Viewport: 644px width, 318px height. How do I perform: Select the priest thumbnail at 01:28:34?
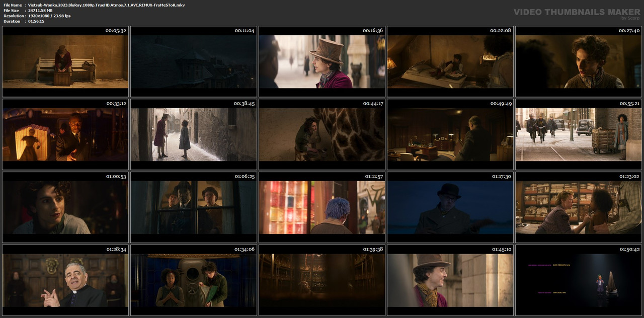click(65, 280)
